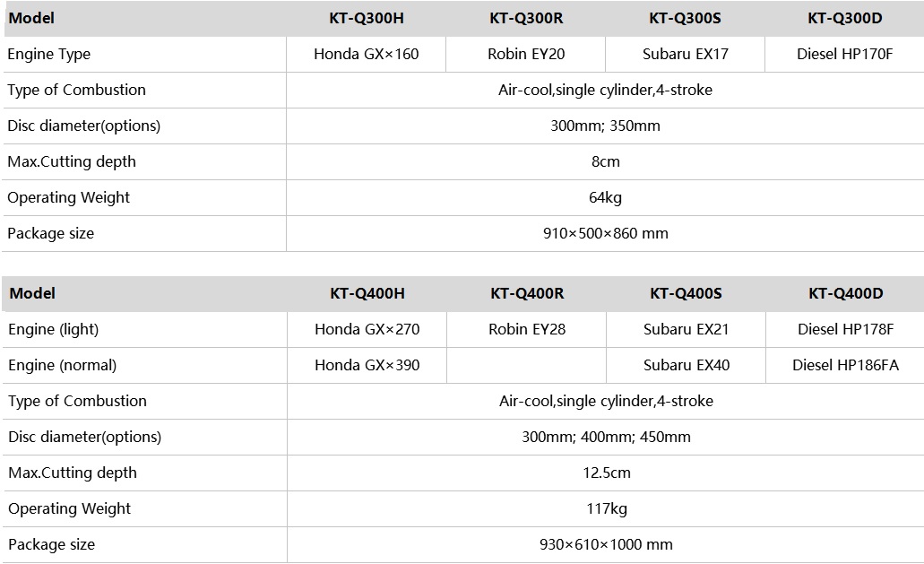
Task: Select the 300mm; 400mm; 450mm value
Action: tap(606, 437)
